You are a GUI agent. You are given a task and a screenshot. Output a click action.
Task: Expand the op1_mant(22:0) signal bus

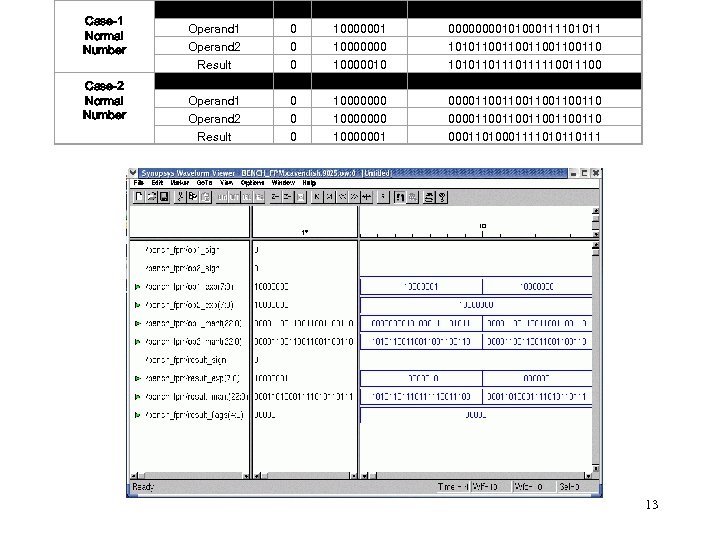click(x=137, y=323)
